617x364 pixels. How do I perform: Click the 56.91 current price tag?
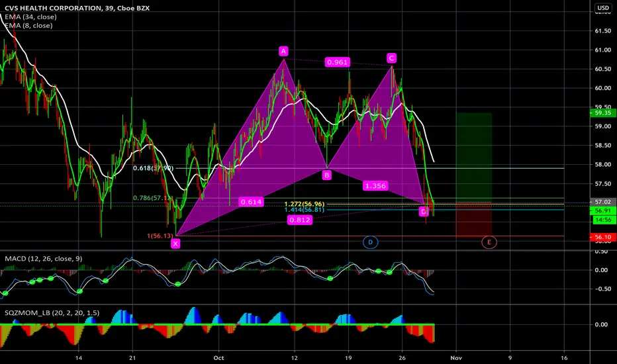[x=604, y=210]
